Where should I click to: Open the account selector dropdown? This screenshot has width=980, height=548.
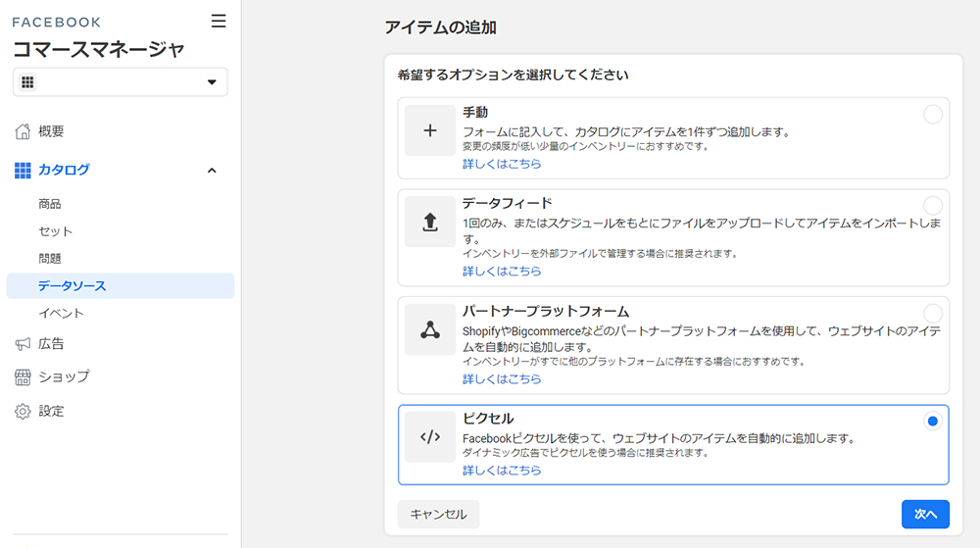tap(120, 81)
